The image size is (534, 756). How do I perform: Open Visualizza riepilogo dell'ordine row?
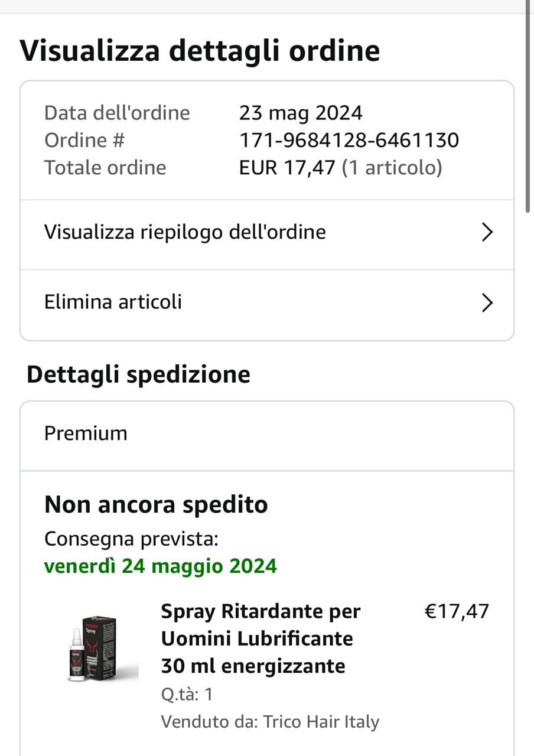coord(185,232)
